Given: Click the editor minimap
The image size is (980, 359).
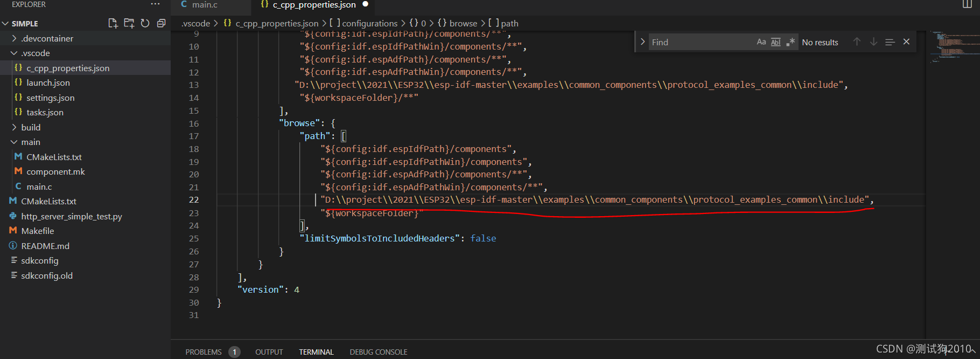Looking at the screenshot, I should click(953, 47).
